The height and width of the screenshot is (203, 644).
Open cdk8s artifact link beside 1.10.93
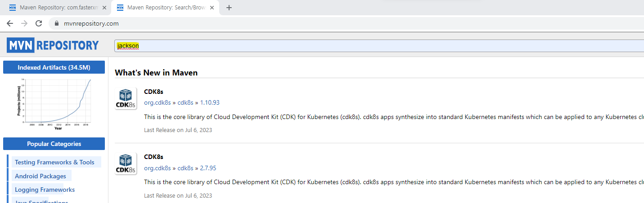pos(185,103)
